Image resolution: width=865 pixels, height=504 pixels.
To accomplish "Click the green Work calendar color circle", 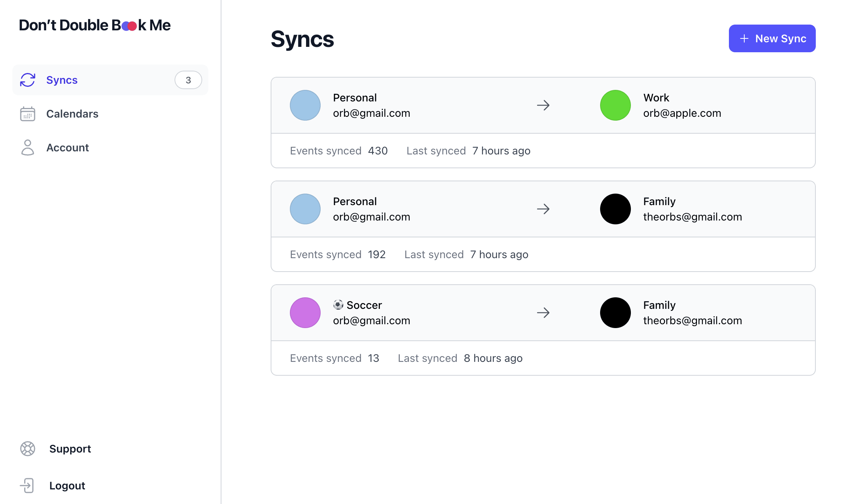I will pyautogui.click(x=615, y=105).
